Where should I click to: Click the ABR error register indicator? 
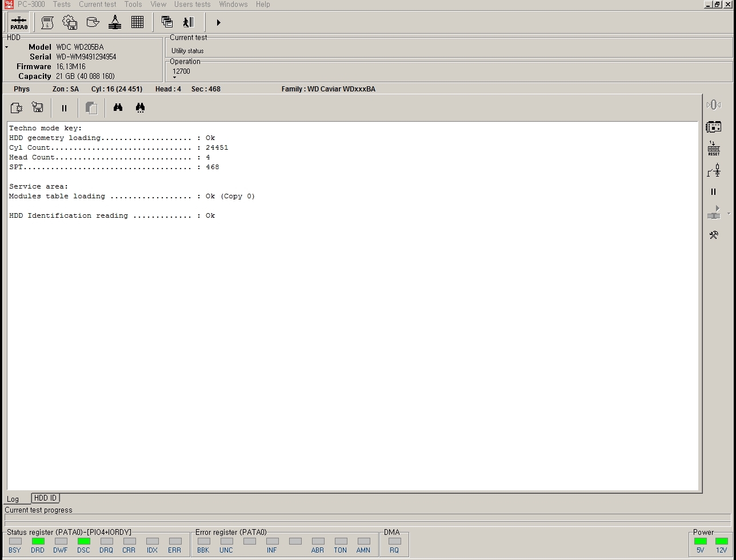point(318,541)
